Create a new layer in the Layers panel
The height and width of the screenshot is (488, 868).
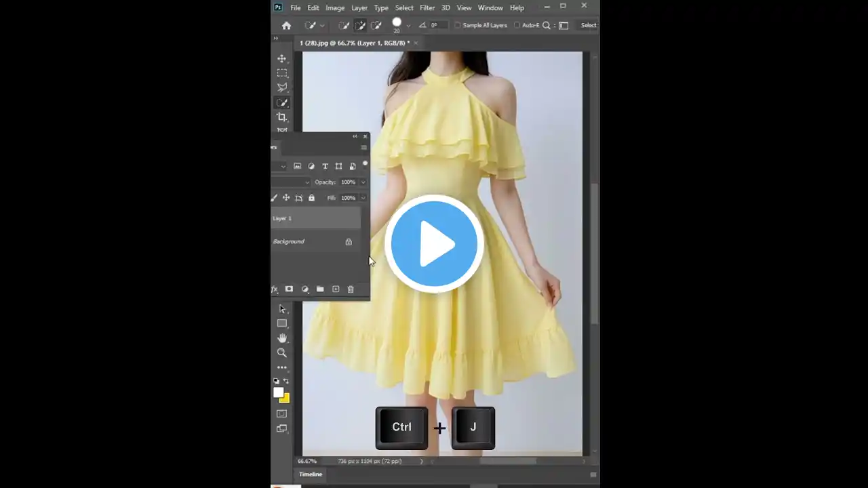[336, 289]
